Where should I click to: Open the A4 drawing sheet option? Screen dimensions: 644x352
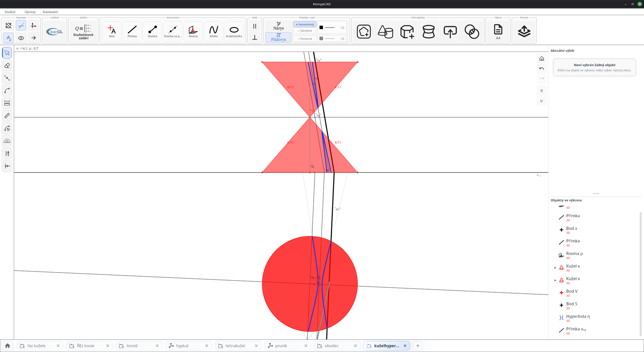pos(498,31)
